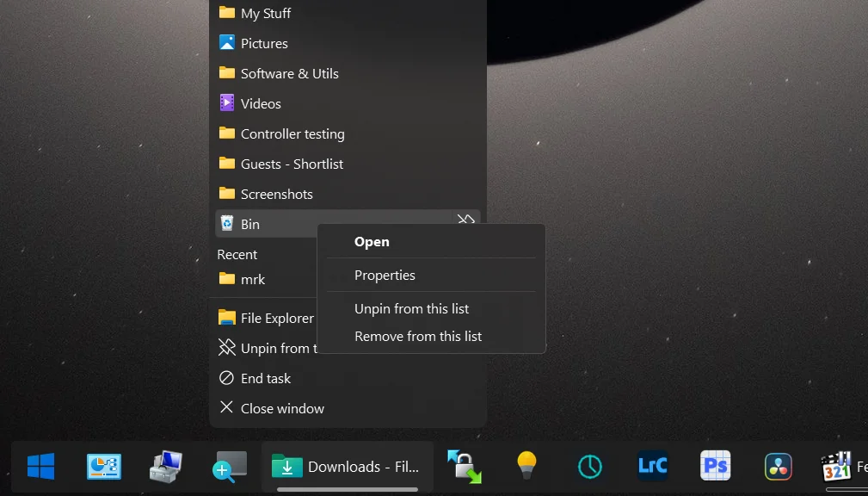Click the yellow lightbulb taskbar icon

tap(526, 466)
